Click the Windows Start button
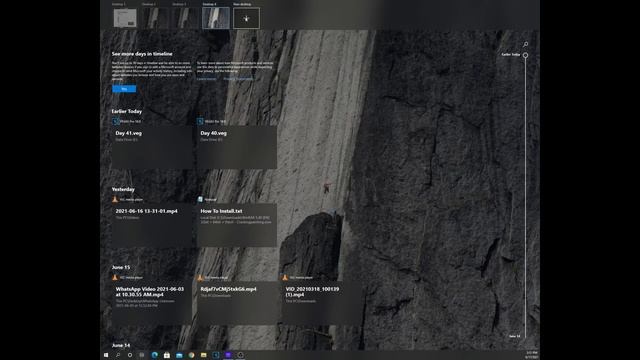Viewport: 640px width, 360px height. tap(106, 355)
